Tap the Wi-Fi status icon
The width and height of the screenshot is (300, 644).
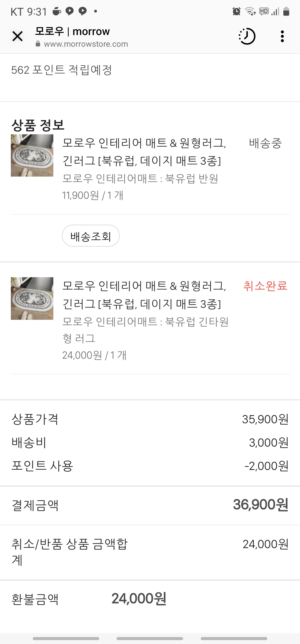[250, 11]
